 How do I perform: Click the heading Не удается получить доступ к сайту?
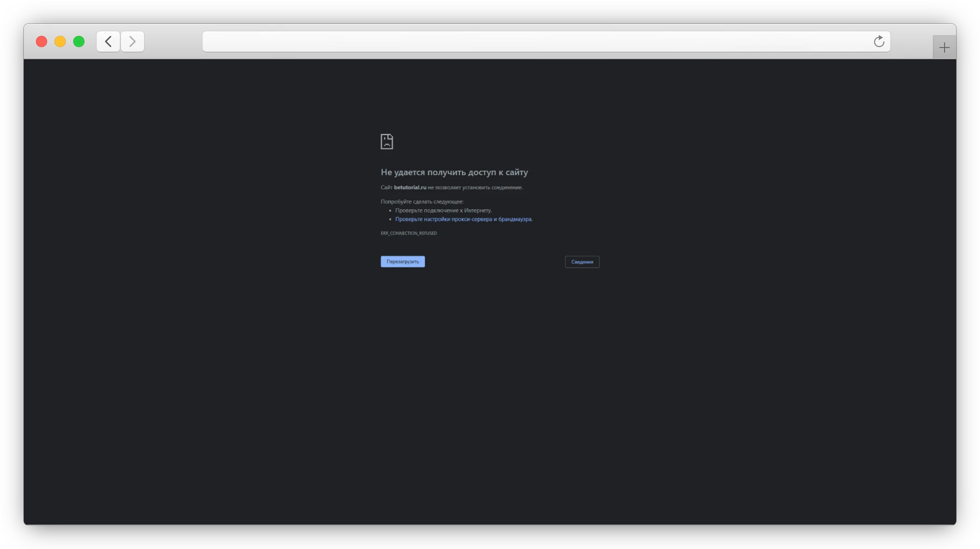pos(454,172)
